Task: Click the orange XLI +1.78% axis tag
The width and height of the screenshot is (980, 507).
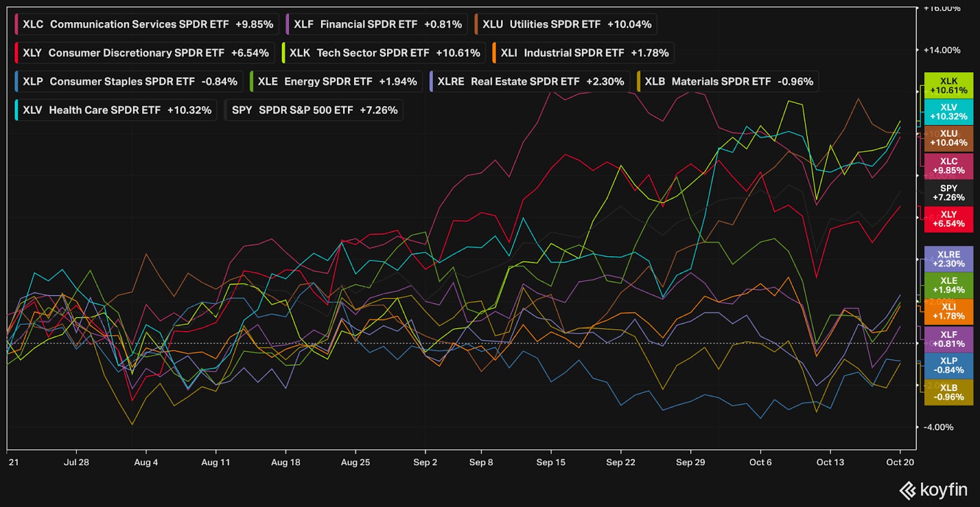Action: (x=949, y=312)
